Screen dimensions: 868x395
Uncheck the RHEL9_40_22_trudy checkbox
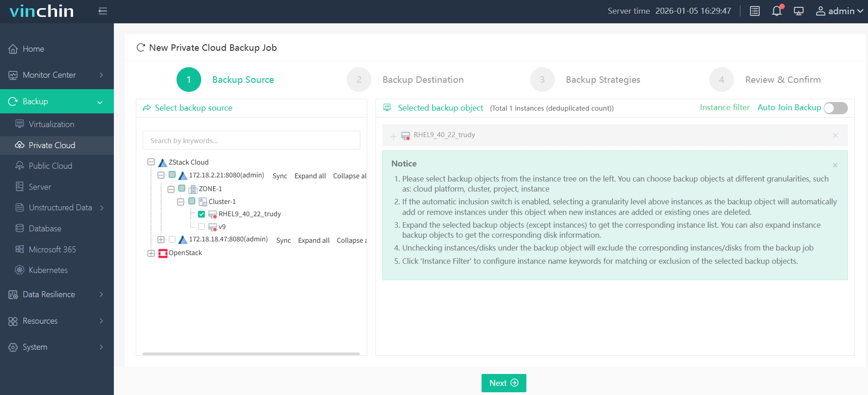[x=201, y=214]
